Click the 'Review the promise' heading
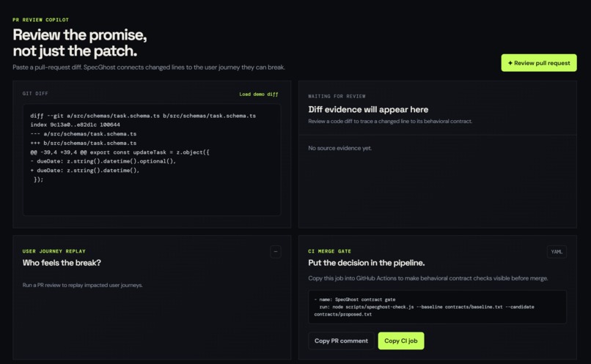 tap(80, 42)
